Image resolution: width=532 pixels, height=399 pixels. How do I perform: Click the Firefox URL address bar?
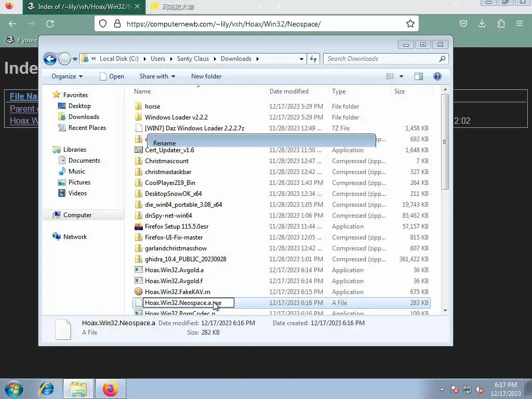click(257, 24)
